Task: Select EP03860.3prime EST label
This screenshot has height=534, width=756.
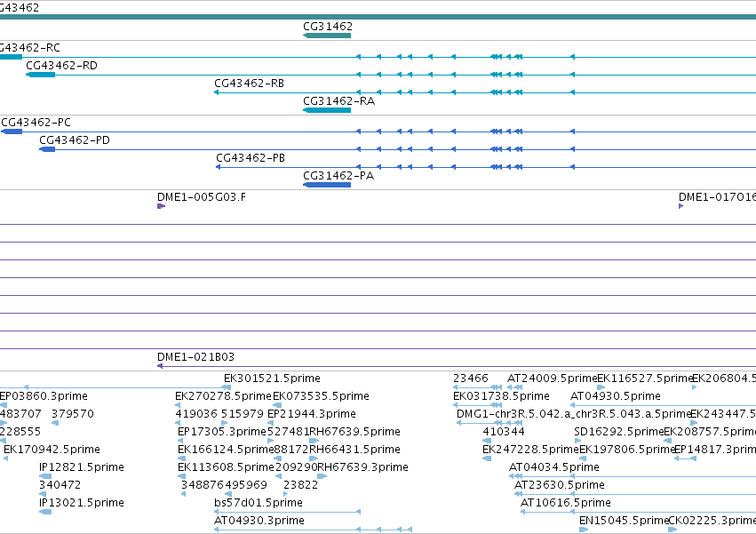Action: 44,396
